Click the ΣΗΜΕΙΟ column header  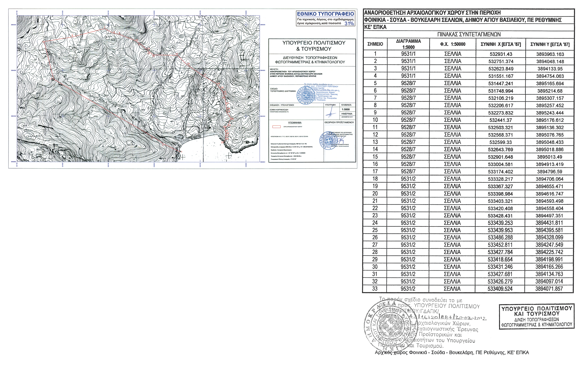[x=375, y=44]
